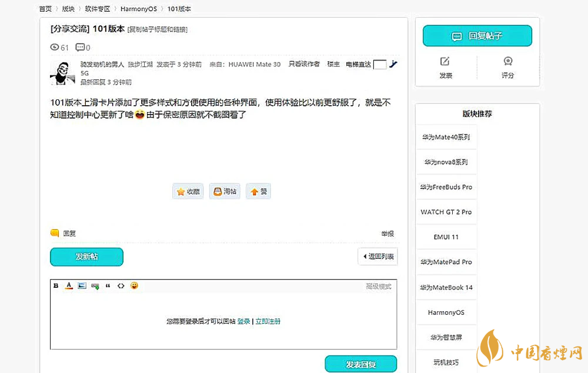Click the bold formatting icon in reply editor

(x=56, y=286)
